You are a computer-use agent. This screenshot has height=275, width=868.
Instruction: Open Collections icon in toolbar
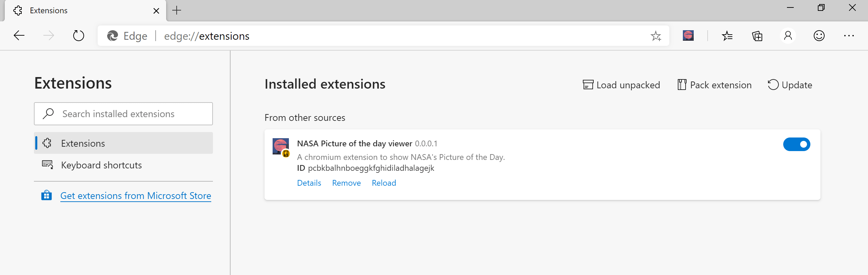click(x=757, y=36)
